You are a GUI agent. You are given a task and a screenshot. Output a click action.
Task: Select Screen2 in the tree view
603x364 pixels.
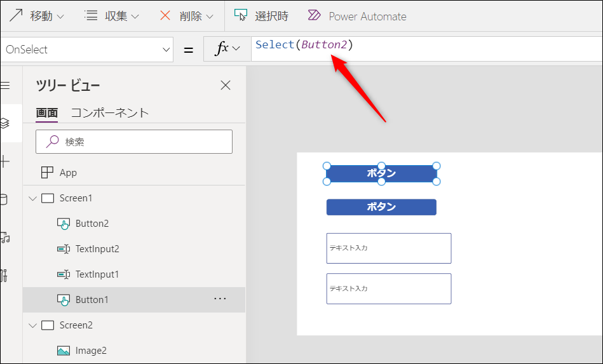(x=76, y=325)
